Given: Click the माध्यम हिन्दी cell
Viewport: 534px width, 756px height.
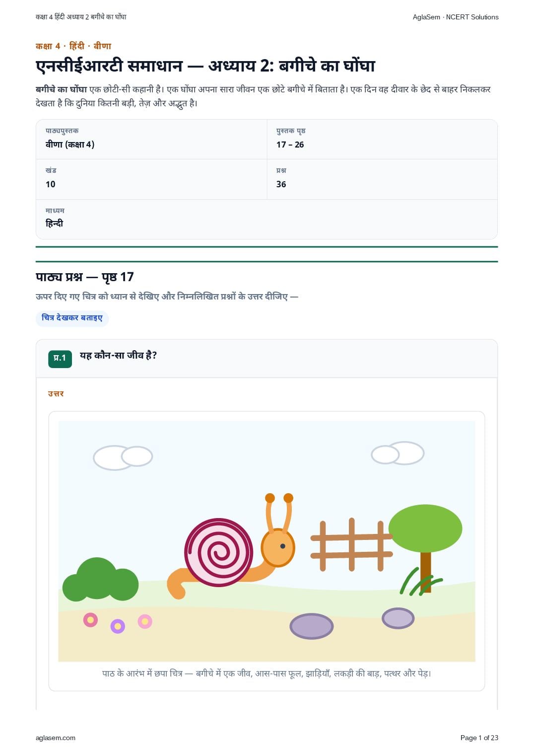Looking at the screenshot, I should [x=267, y=219].
